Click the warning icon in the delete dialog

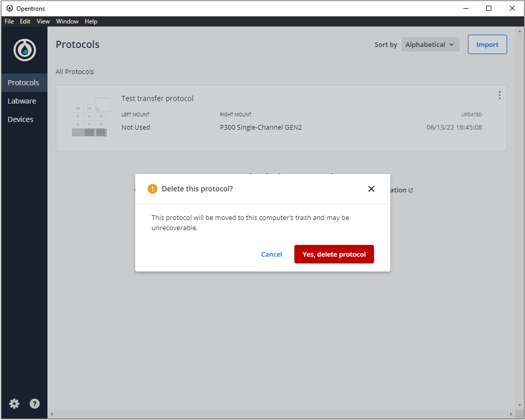tap(152, 188)
